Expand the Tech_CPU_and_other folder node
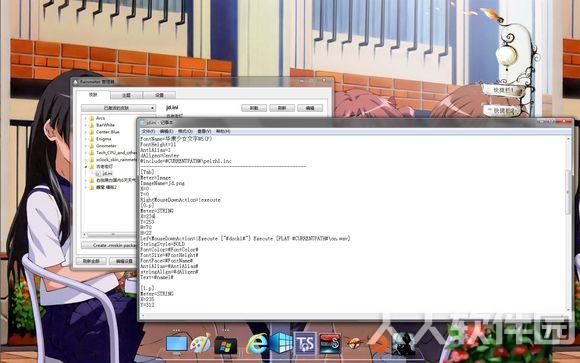 [86, 153]
